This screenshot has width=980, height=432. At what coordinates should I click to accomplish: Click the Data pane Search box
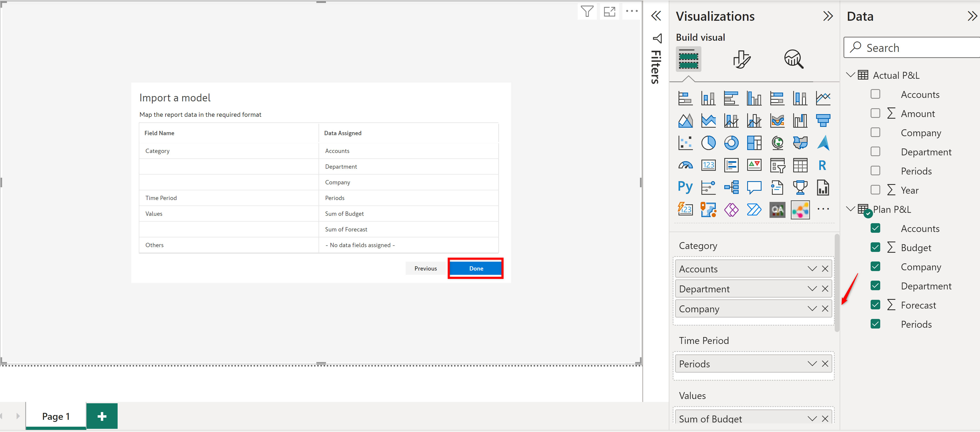pyautogui.click(x=913, y=48)
